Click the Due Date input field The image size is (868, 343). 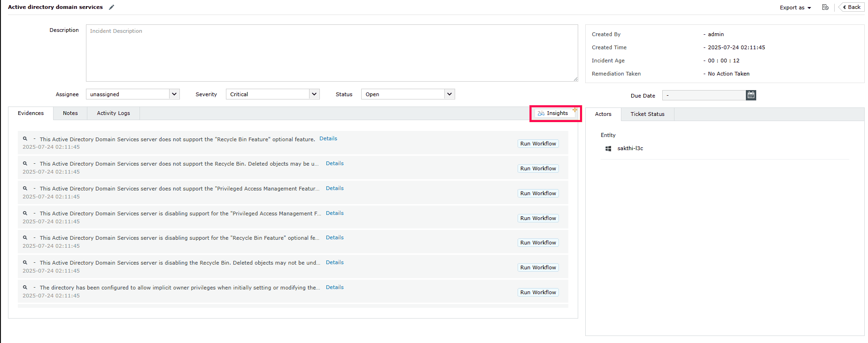coord(704,95)
